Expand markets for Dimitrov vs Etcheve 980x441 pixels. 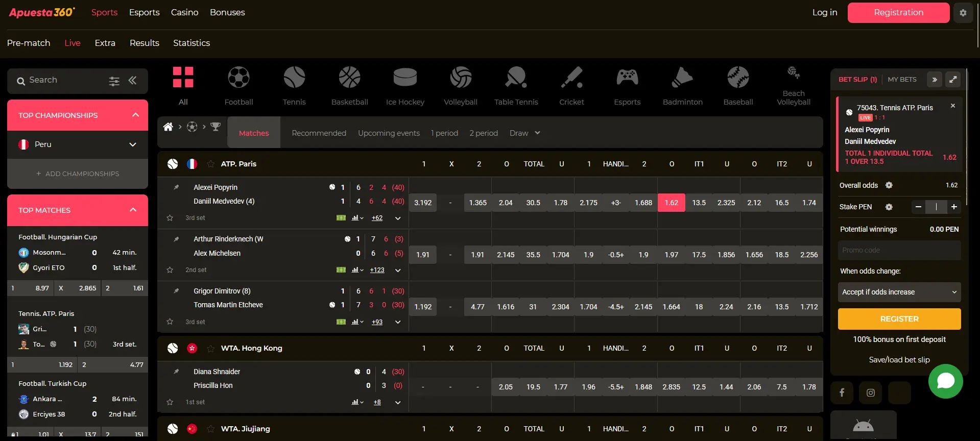[x=398, y=323]
